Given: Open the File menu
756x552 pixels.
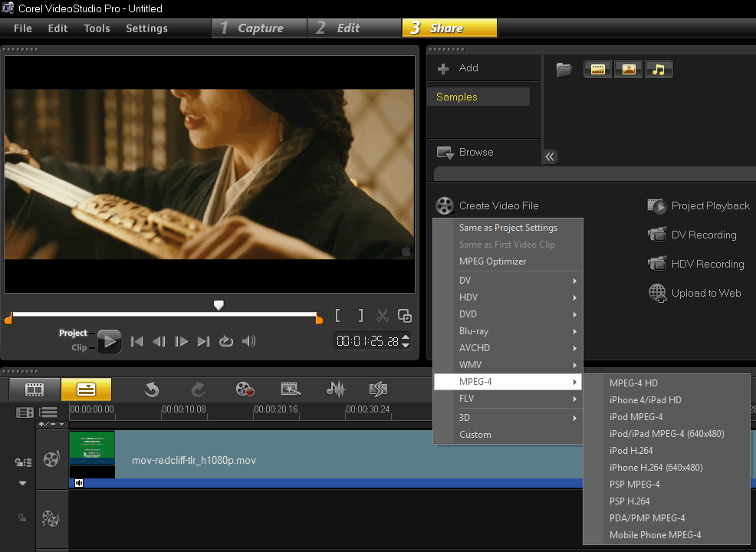Looking at the screenshot, I should pyautogui.click(x=23, y=28).
